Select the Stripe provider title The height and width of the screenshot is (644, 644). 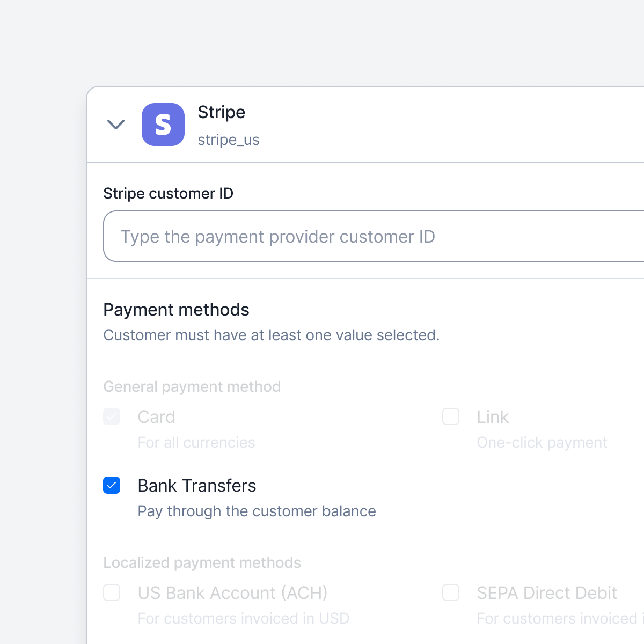point(221,112)
